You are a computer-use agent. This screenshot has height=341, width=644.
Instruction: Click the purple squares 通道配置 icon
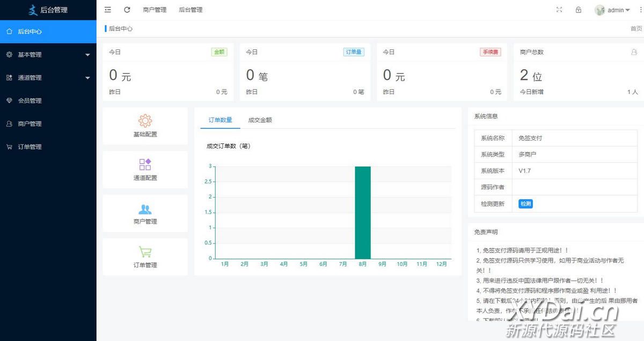pyautogui.click(x=145, y=164)
